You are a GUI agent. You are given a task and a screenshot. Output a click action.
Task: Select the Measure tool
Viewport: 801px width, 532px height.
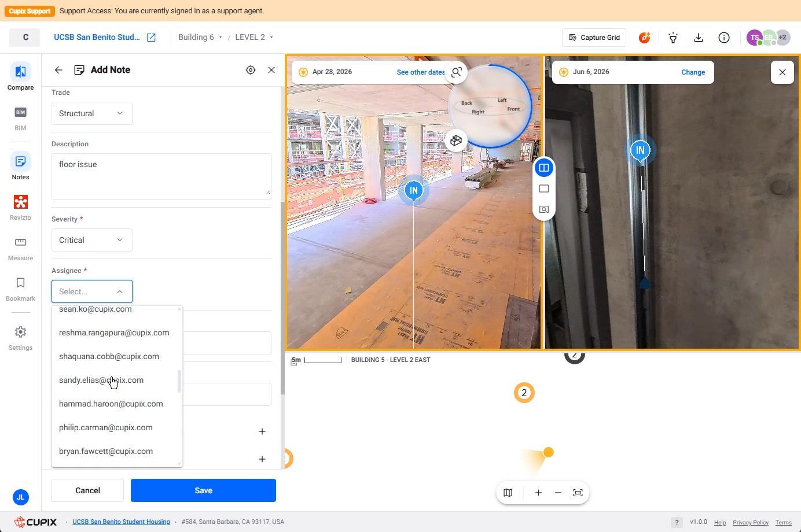tap(20, 248)
